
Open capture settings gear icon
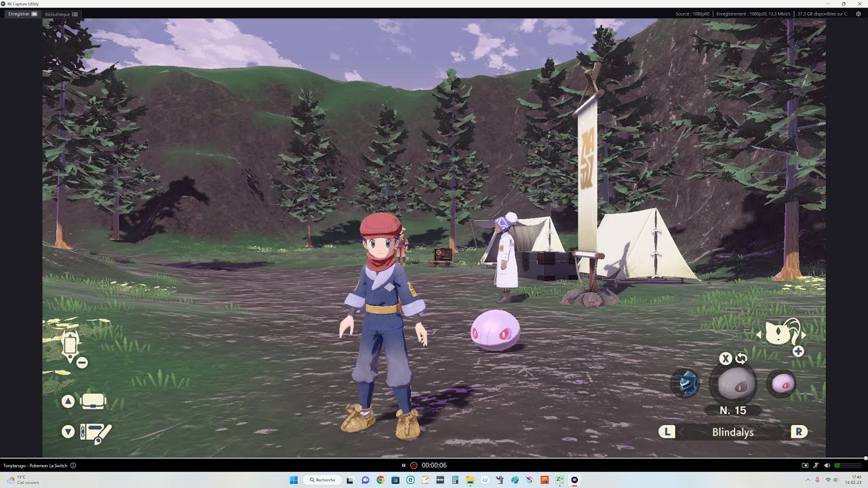click(859, 14)
